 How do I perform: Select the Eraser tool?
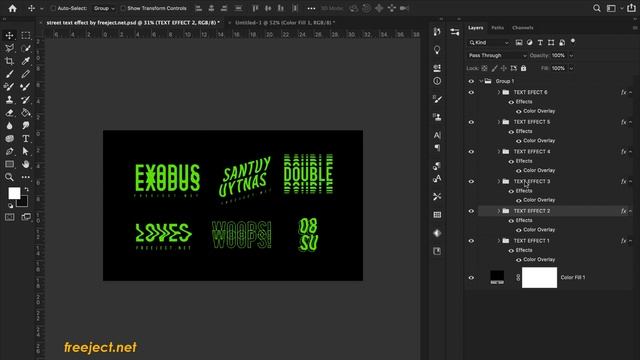pos(9,113)
